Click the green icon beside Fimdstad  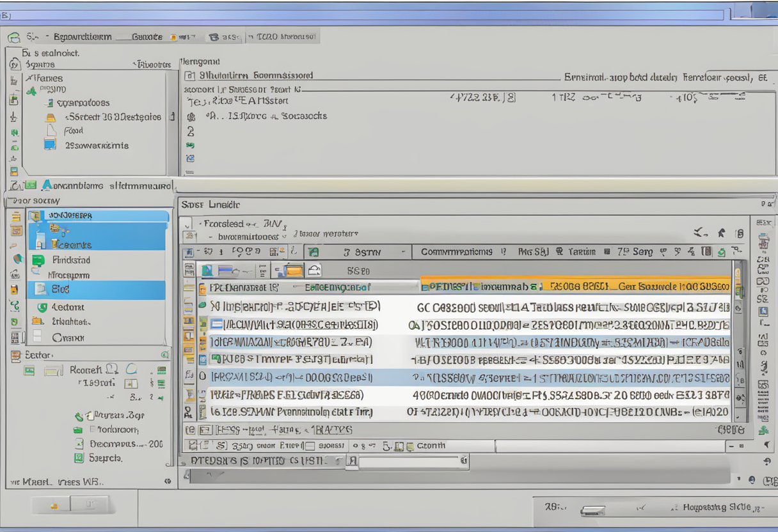[x=38, y=260]
